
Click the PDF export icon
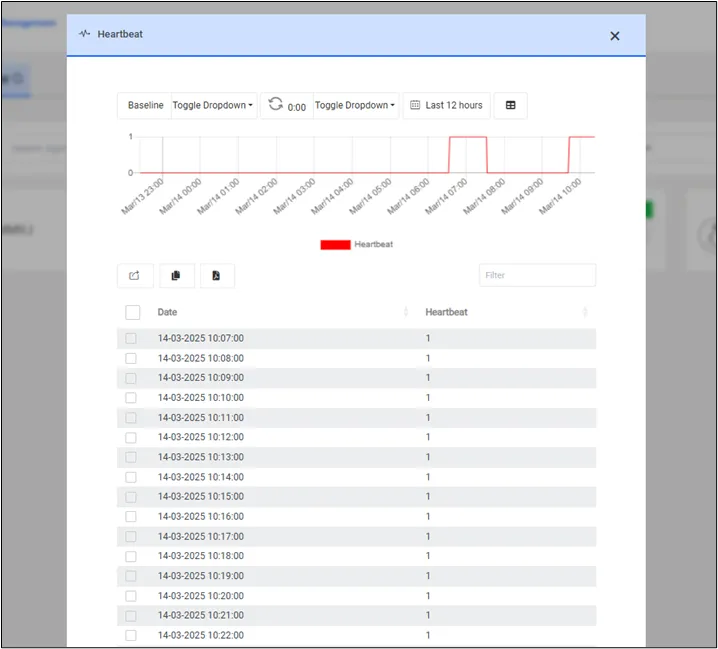click(217, 276)
